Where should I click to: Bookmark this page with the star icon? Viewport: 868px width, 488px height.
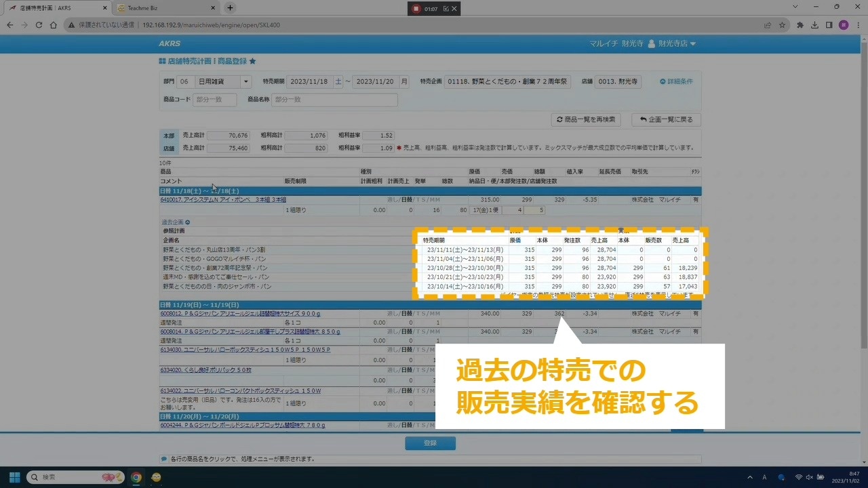pyautogui.click(x=782, y=25)
